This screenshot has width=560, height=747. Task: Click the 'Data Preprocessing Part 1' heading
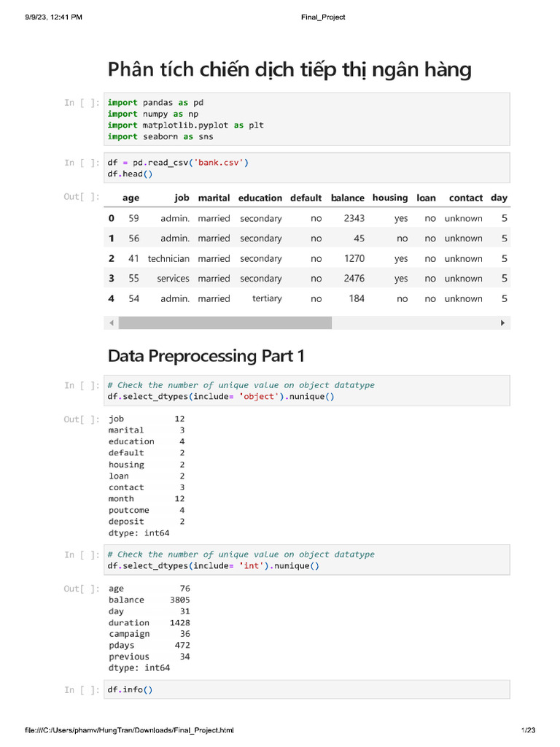(x=206, y=356)
